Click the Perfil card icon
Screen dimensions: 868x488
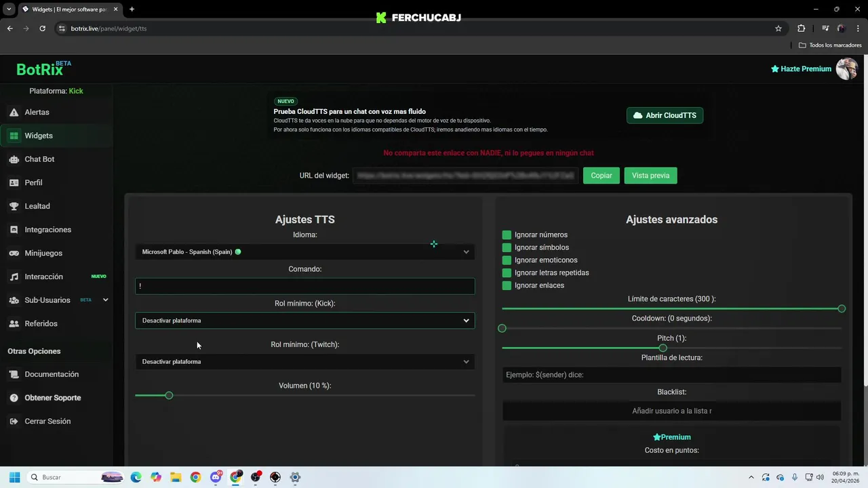pos(14,182)
